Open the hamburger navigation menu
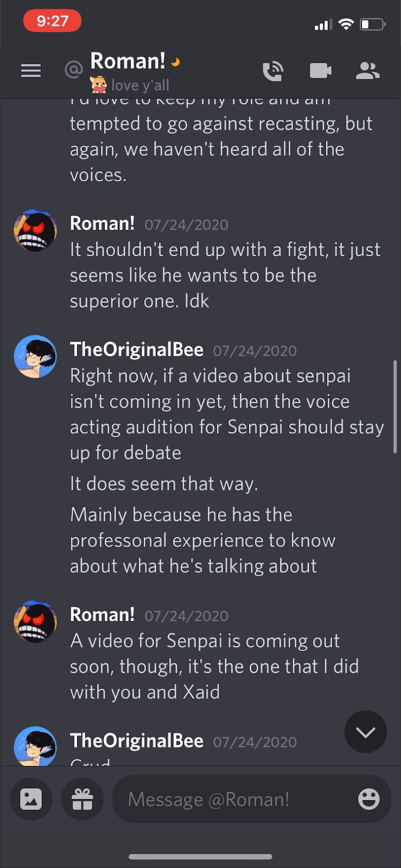 [x=31, y=71]
